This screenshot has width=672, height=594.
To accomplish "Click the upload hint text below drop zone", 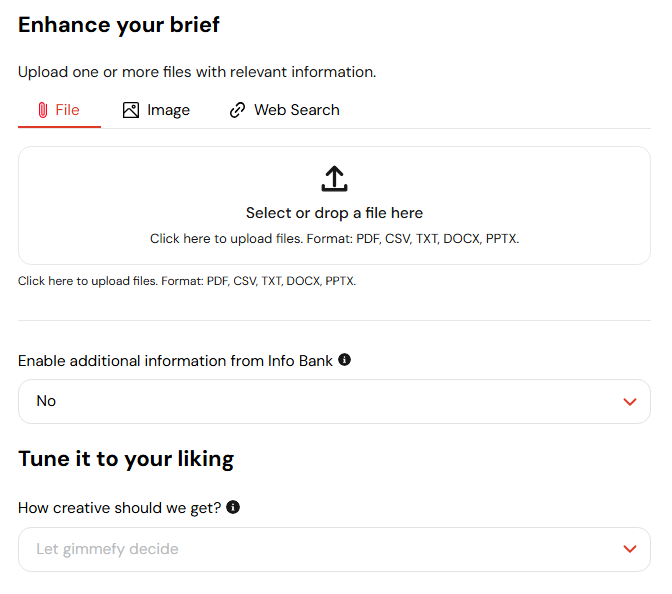I will (x=187, y=281).
